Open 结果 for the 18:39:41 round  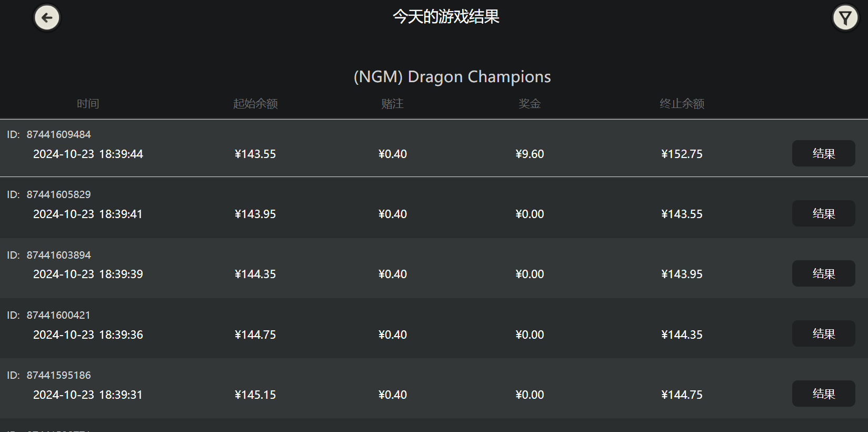coord(823,213)
